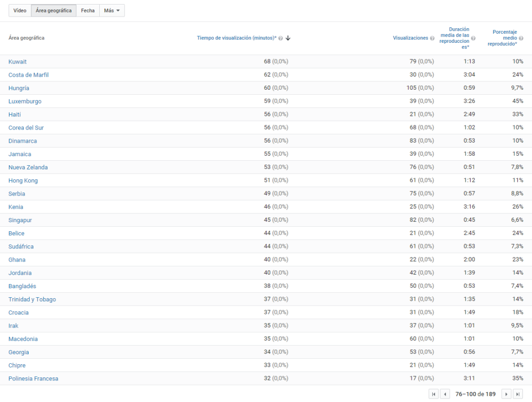Open the Kuwait country link
Image resolution: width=532 pixels, height=402 pixels.
coord(18,62)
